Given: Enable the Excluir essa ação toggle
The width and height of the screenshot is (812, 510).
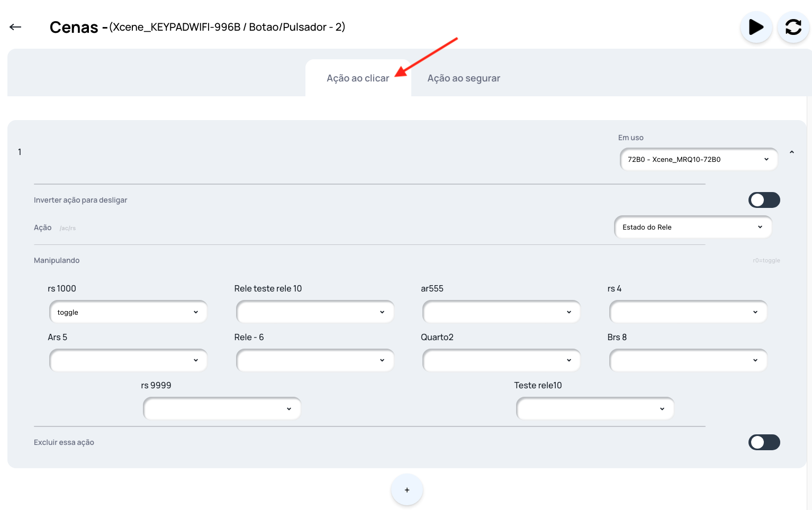Looking at the screenshot, I should [x=764, y=442].
